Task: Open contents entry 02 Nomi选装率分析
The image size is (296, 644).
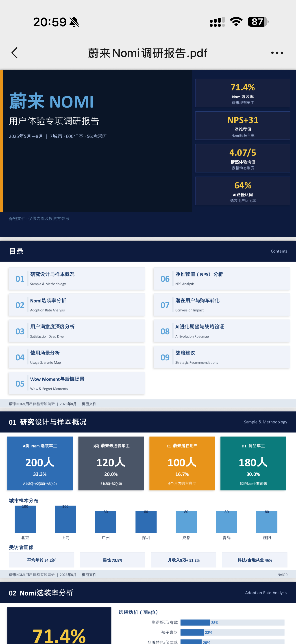Action: coord(77,305)
